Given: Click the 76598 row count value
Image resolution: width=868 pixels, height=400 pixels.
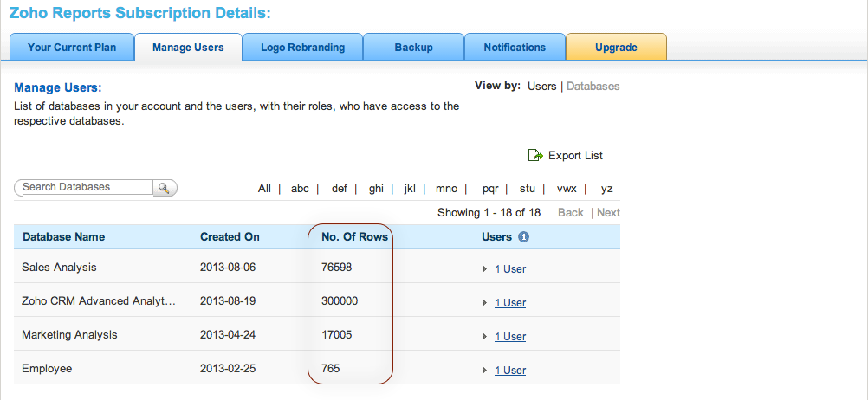Looking at the screenshot, I should [x=337, y=268].
